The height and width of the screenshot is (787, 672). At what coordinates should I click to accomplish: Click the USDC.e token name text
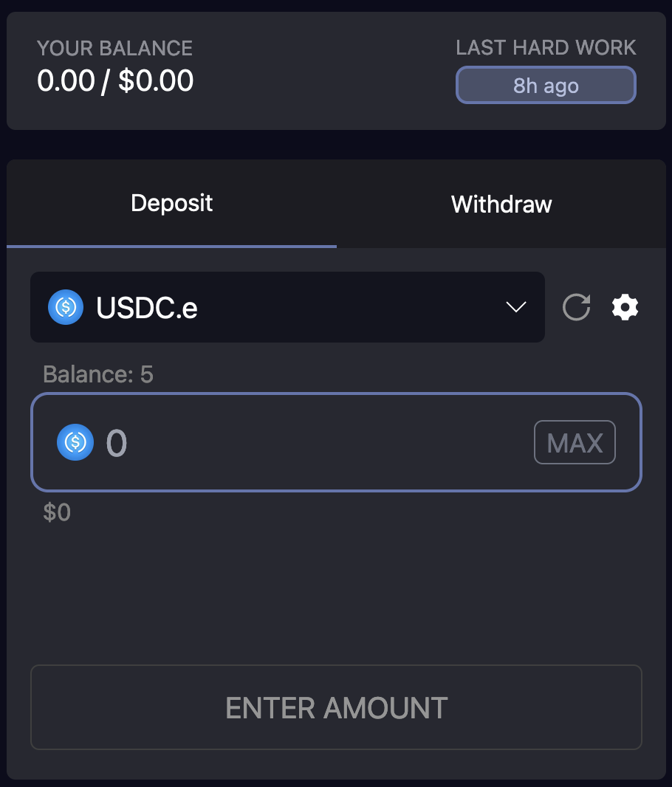(147, 308)
